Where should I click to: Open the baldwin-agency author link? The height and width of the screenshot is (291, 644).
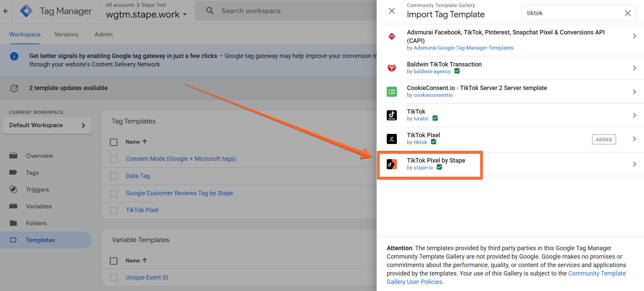432,71
